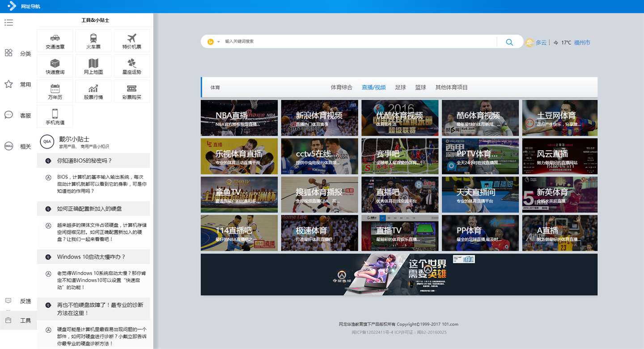Open the cctv5在线 card
Screen dimensions: 644x349
(x=320, y=156)
